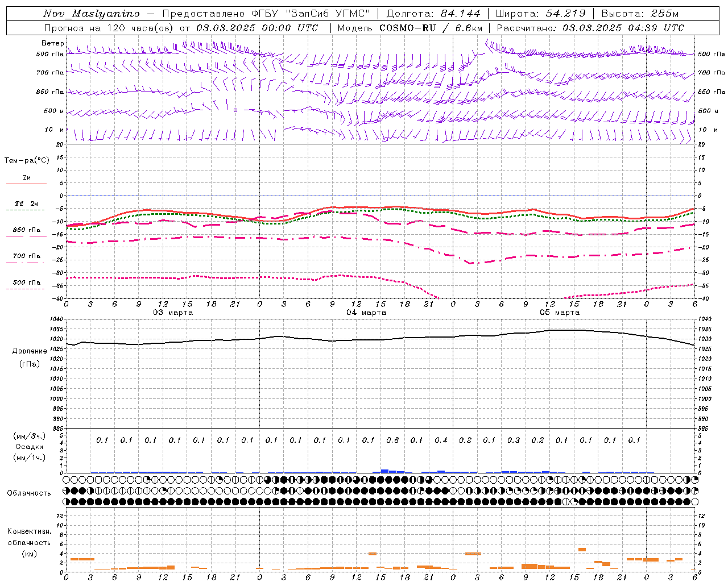The height and width of the screenshot is (582, 728).
Task: Select the 05 марта date label
Action: pos(560,313)
